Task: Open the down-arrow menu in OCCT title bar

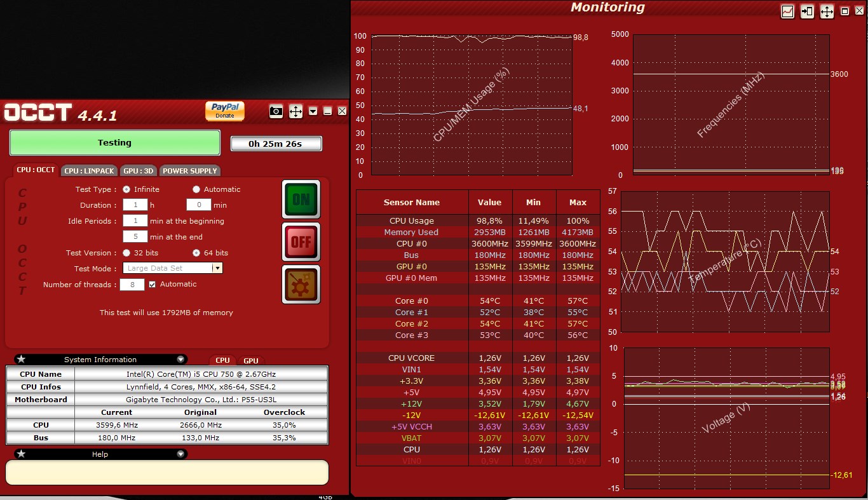Action: [x=313, y=111]
